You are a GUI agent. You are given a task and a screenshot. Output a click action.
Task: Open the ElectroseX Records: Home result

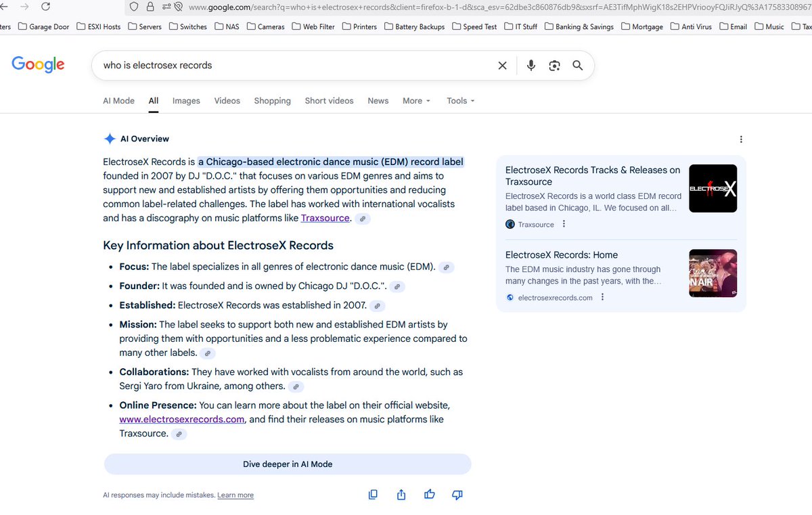562,255
